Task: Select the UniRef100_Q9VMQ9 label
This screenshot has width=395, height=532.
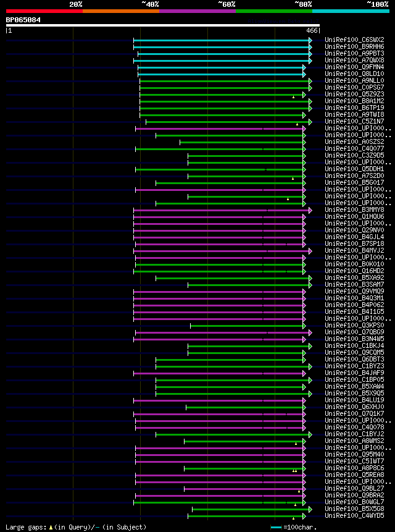Action: pos(354,291)
